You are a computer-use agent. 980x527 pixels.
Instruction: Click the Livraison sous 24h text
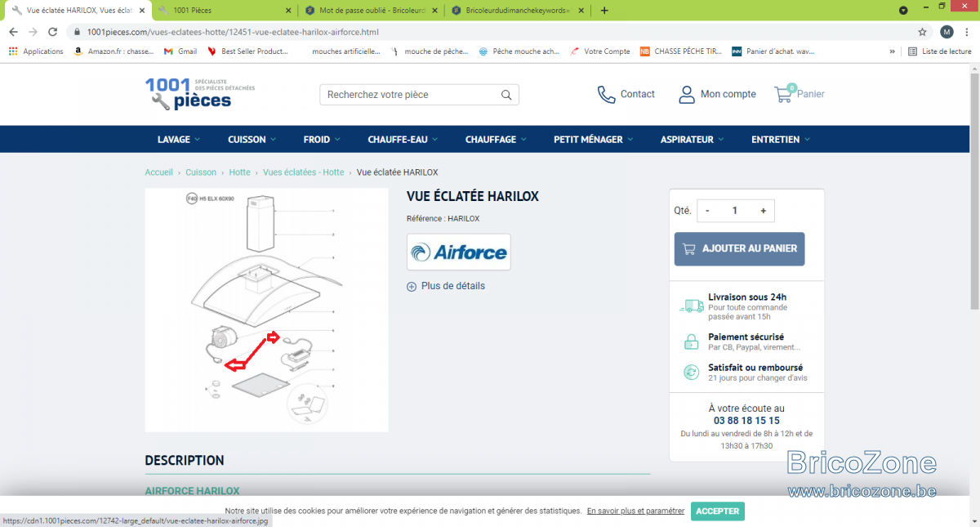point(747,297)
